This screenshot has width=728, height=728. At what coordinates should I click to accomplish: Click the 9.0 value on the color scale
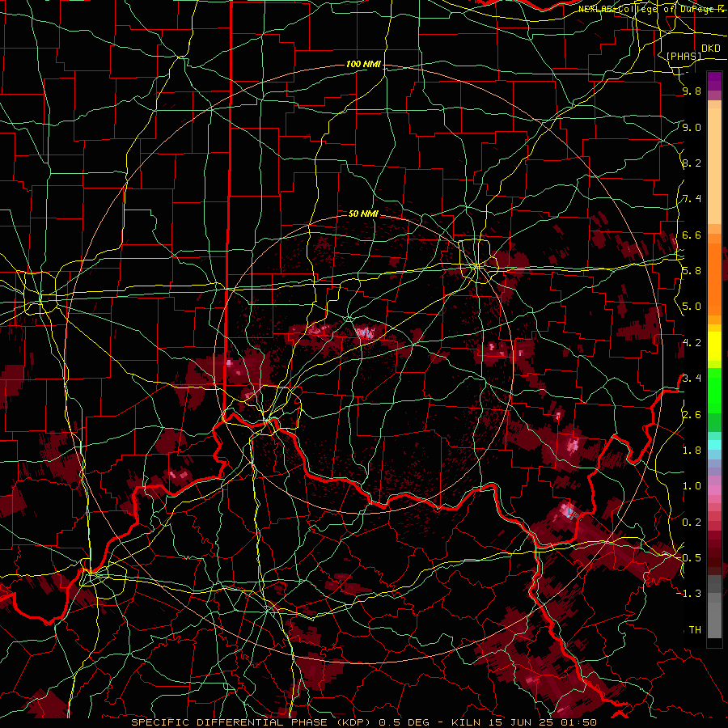click(692, 127)
